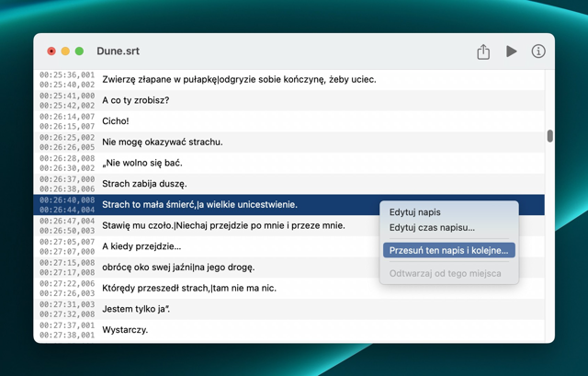Choose "Edytuj czas napisu..." menu entry
Image resolution: width=588 pixels, height=376 pixels.
click(x=432, y=227)
